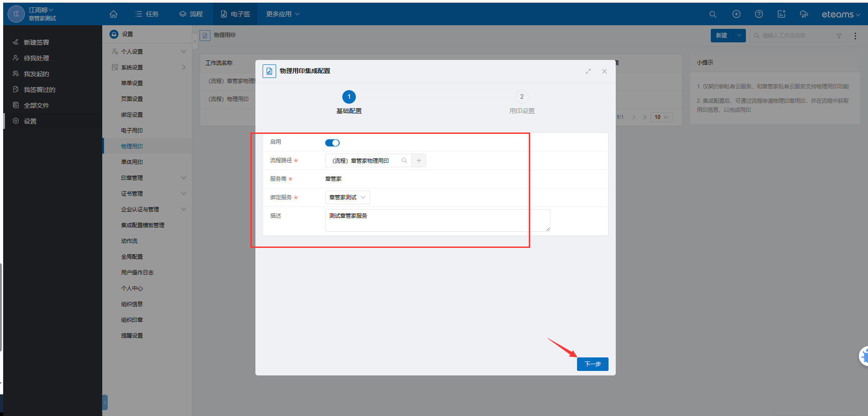868x416 pixels.
Task: Select 动作流 in settings tree
Action: [129, 241]
